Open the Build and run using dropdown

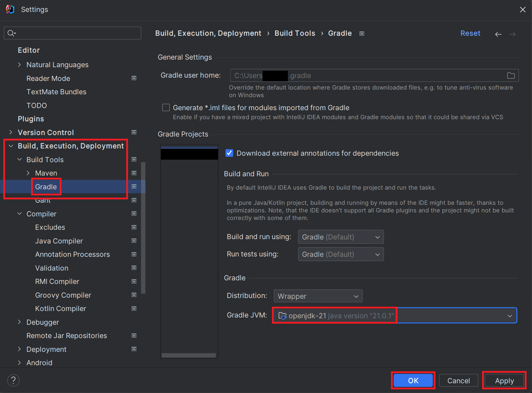[x=341, y=237]
